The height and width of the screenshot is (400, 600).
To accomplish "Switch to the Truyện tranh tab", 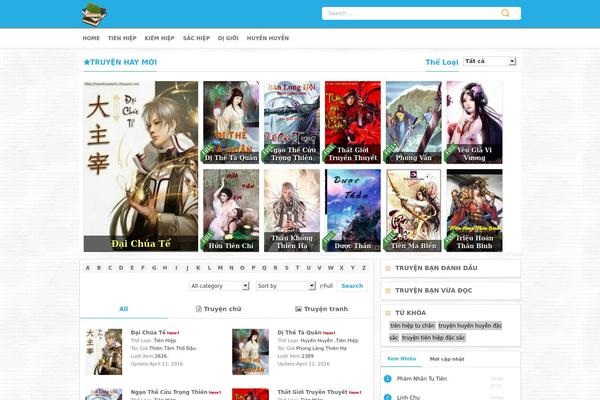I will tap(321, 309).
